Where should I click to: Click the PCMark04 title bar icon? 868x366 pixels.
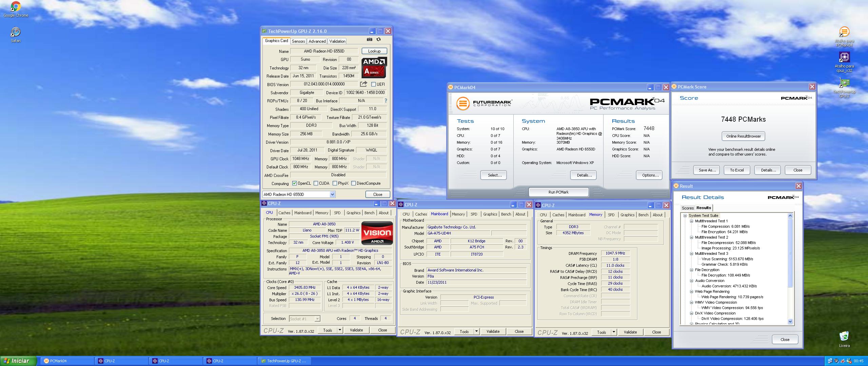click(451, 87)
